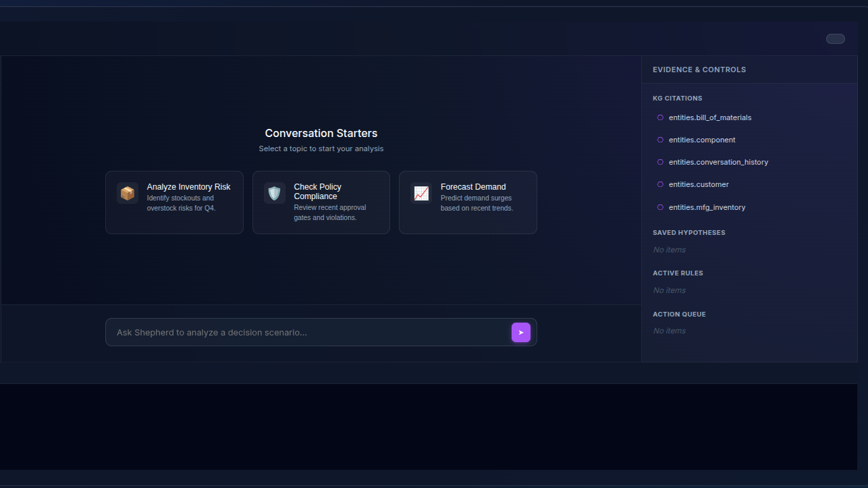Open the entities.conversation_history citation
This screenshot has height=488, width=868.
[x=718, y=162]
